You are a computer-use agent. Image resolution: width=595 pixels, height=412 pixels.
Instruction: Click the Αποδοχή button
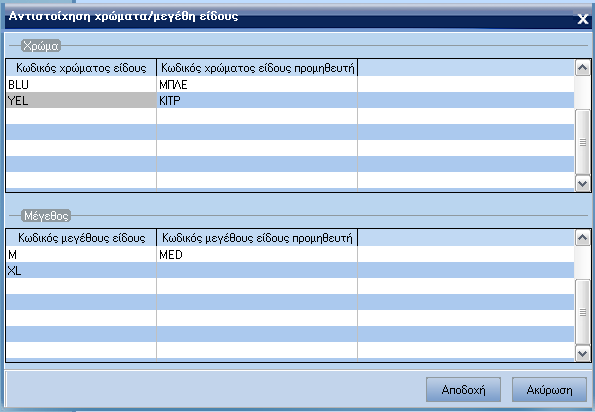[x=463, y=389]
